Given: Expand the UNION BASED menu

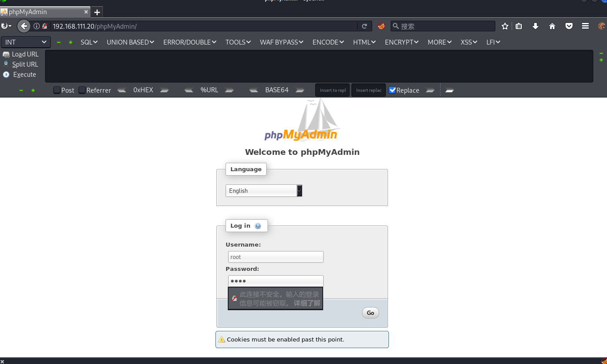Looking at the screenshot, I should coord(130,42).
